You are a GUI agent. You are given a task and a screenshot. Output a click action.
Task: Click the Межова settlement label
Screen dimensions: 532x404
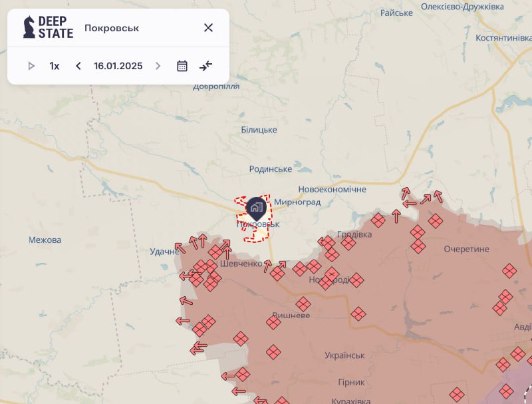pyautogui.click(x=45, y=240)
